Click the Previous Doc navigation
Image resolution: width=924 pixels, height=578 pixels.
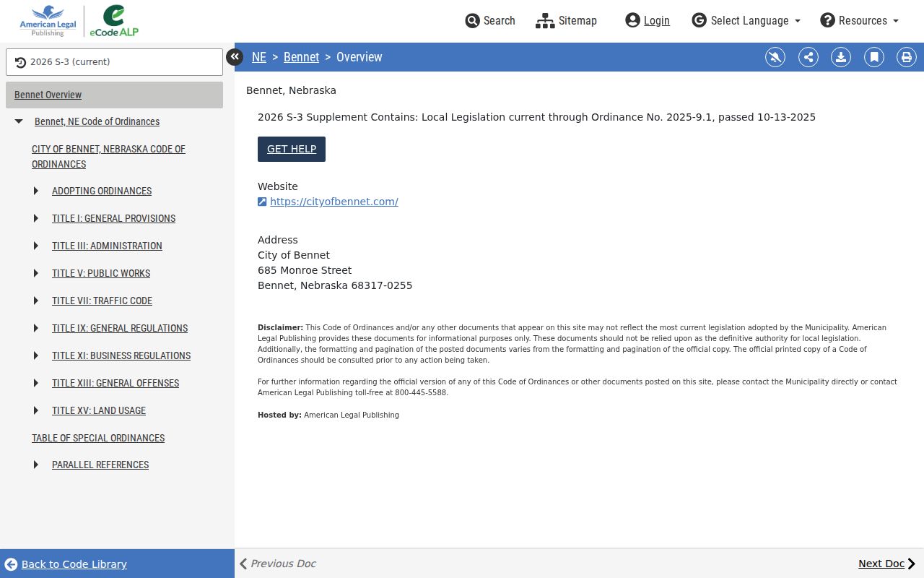tap(277, 564)
